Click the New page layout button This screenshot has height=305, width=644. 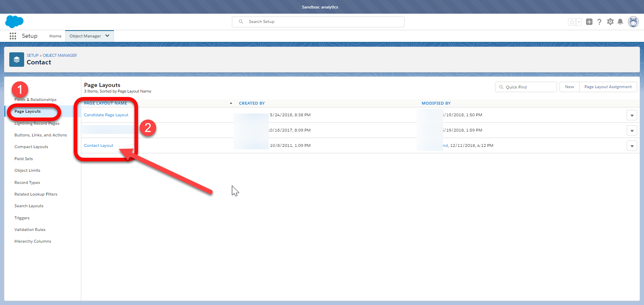(x=570, y=87)
